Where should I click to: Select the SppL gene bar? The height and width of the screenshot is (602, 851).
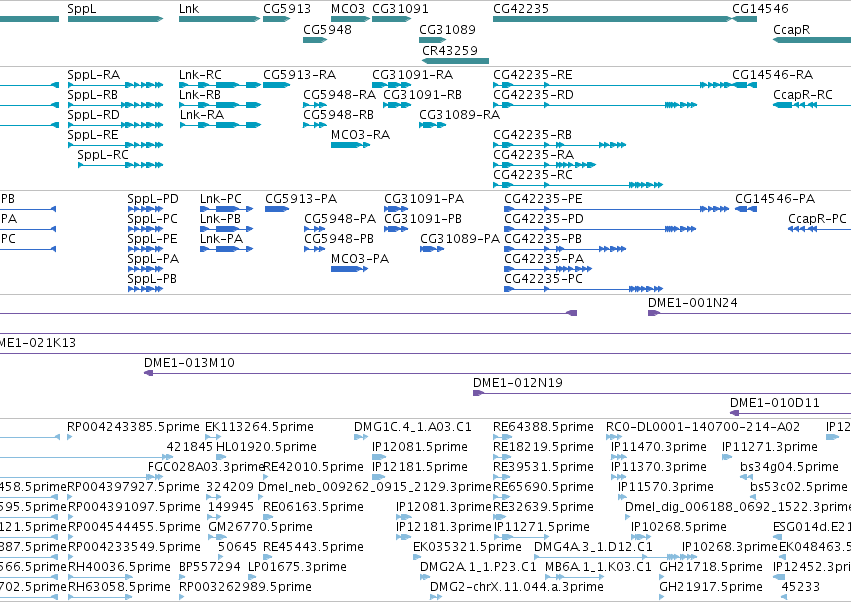pos(115,19)
